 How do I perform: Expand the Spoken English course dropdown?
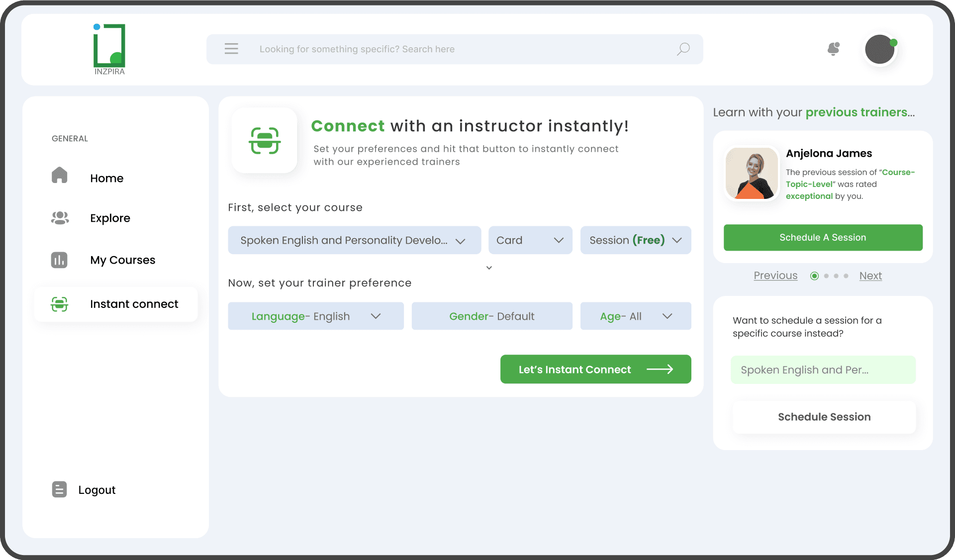point(354,240)
